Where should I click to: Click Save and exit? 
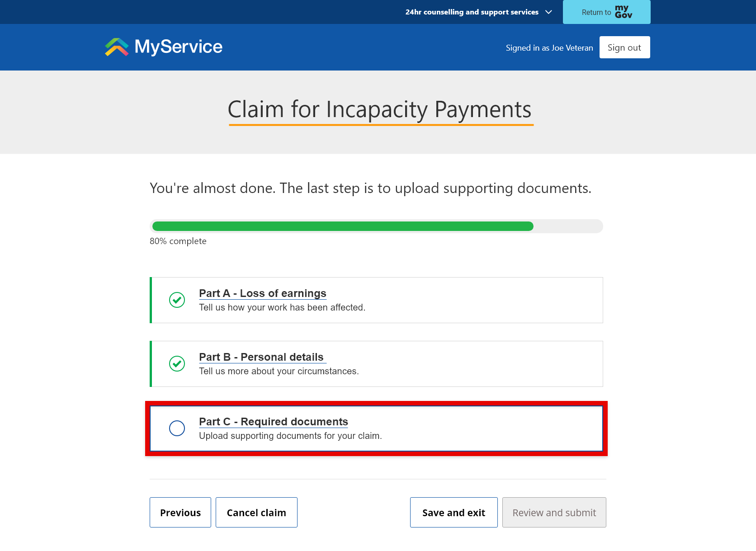[x=454, y=512]
